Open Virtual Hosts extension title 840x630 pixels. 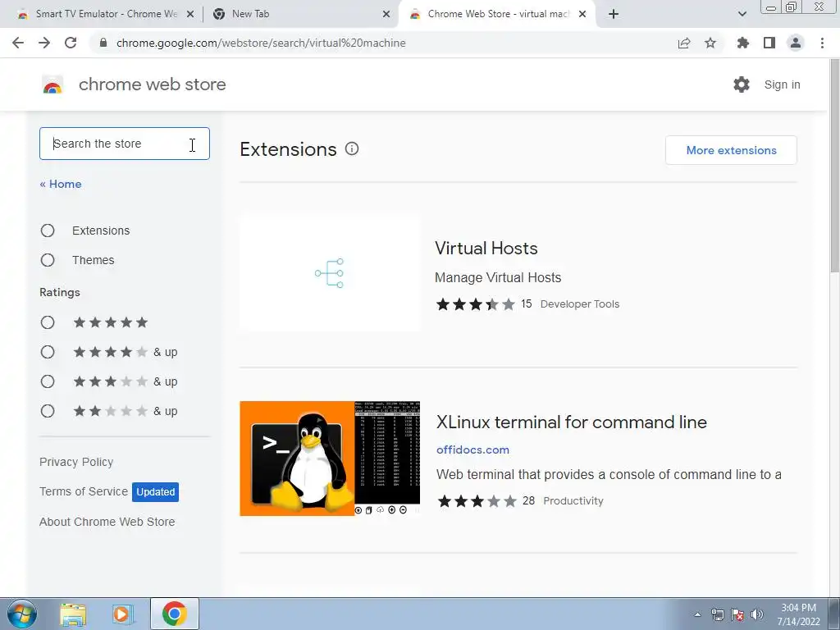(486, 248)
